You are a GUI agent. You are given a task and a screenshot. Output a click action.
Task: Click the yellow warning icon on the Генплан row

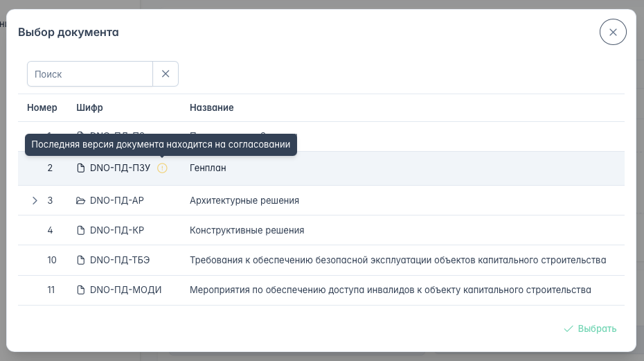(x=162, y=168)
